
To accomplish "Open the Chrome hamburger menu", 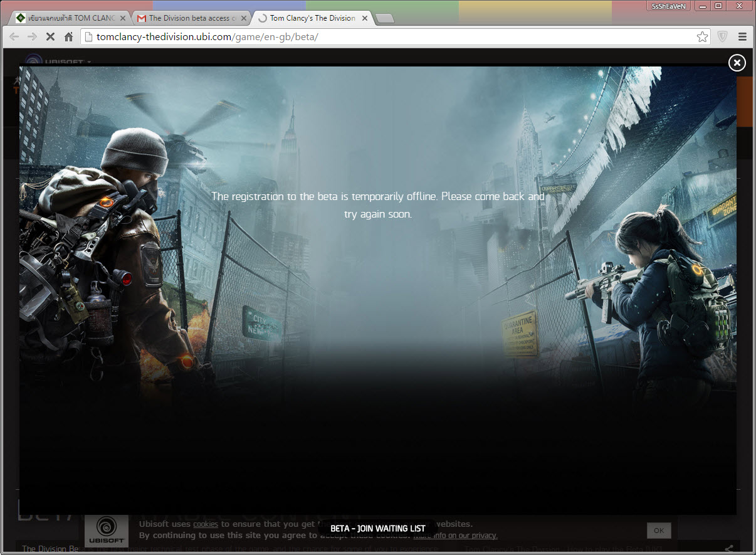I will (742, 37).
